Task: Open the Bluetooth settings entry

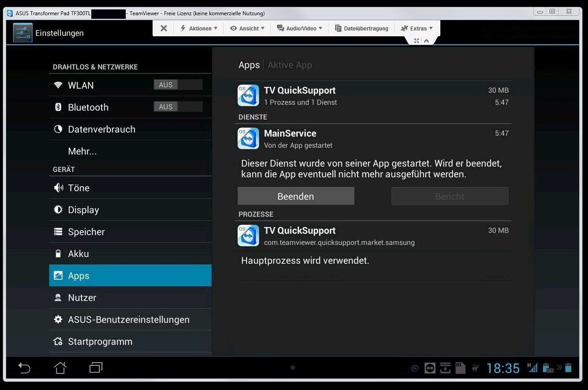Action: [x=130, y=107]
